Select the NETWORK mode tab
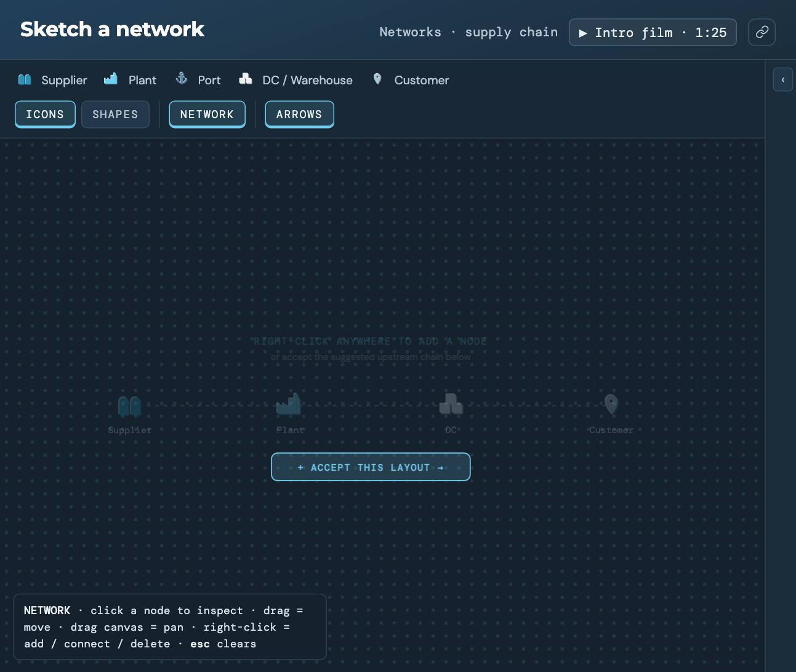This screenshot has width=796, height=672. pos(207,114)
